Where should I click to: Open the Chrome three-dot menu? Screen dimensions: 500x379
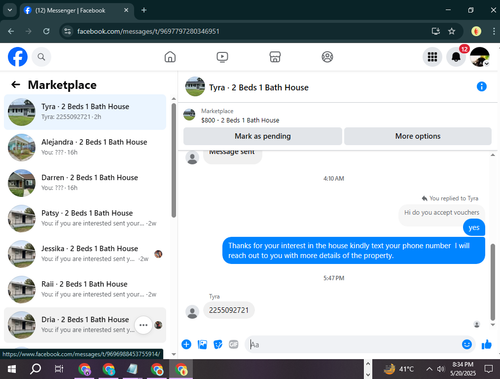[494, 31]
